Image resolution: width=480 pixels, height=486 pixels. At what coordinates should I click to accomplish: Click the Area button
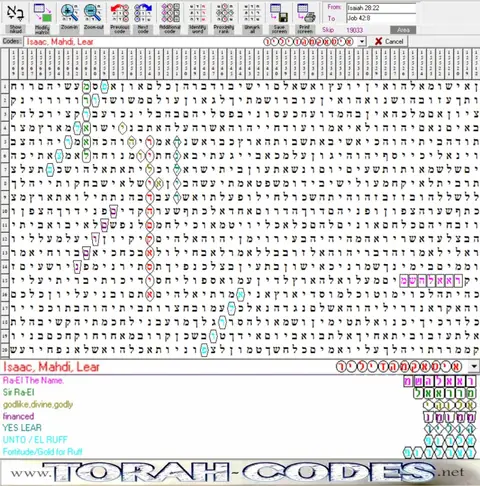pos(403,30)
